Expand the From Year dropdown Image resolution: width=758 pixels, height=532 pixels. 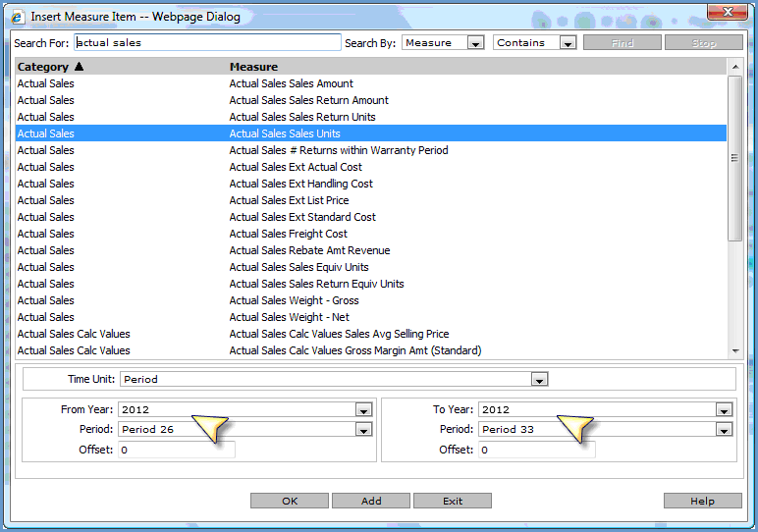coord(363,410)
